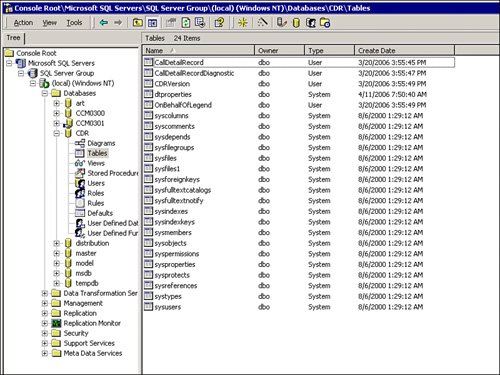Click the Refresh toolbar icon
The image size is (500, 375).
tap(186, 23)
